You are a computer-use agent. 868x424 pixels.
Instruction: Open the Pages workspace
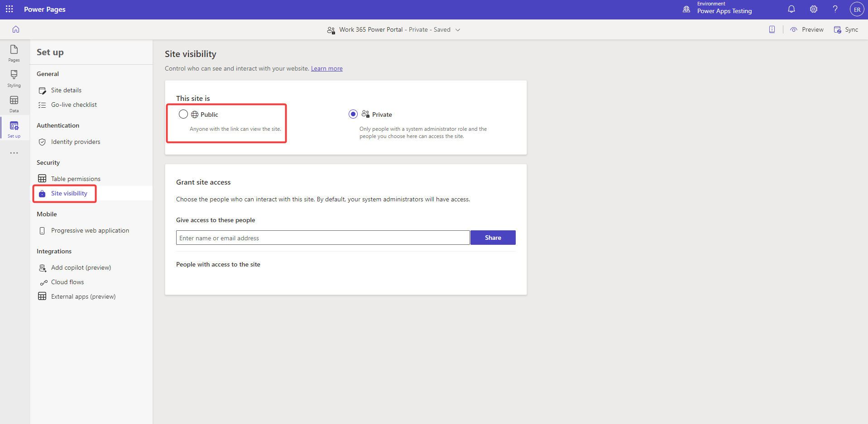pos(14,53)
